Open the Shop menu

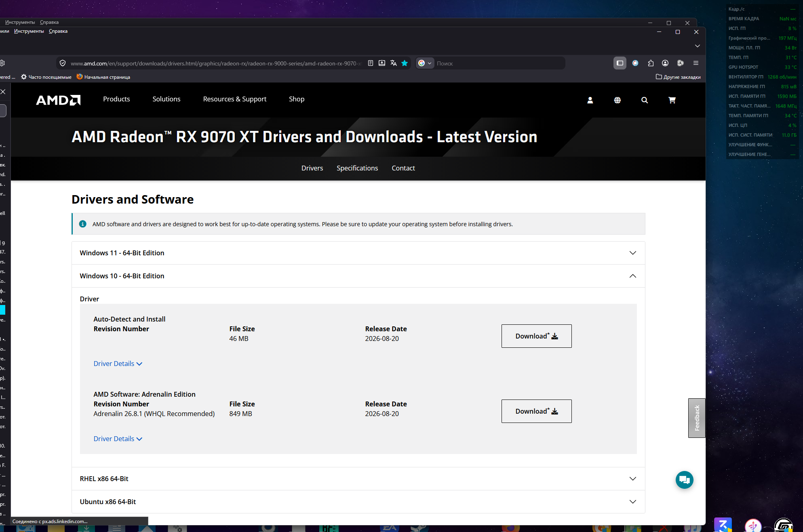point(297,99)
